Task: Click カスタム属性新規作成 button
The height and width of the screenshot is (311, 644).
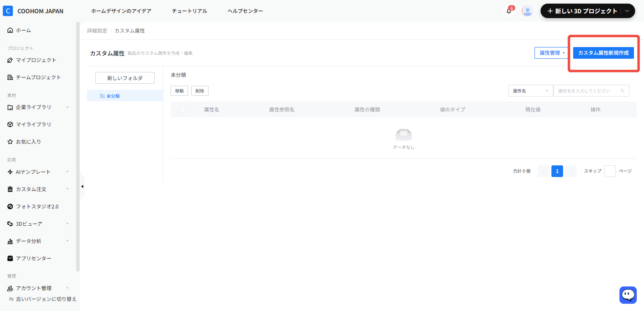Action: click(603, 53)
